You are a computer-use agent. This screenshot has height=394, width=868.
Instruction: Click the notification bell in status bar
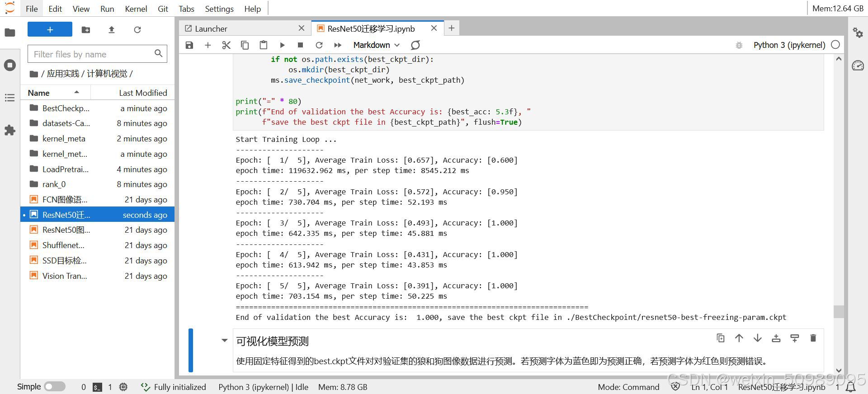coord(851,387)
